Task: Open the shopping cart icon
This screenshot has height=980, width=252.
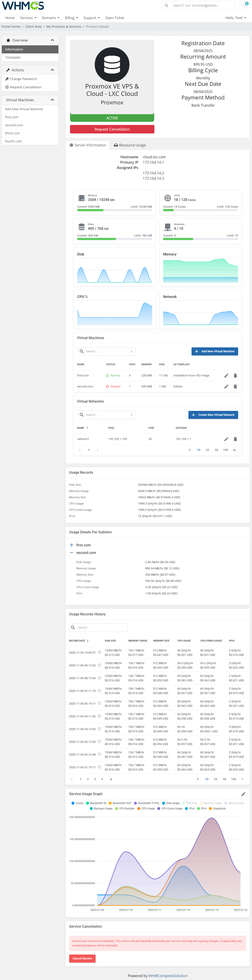Action: (244, 5)
